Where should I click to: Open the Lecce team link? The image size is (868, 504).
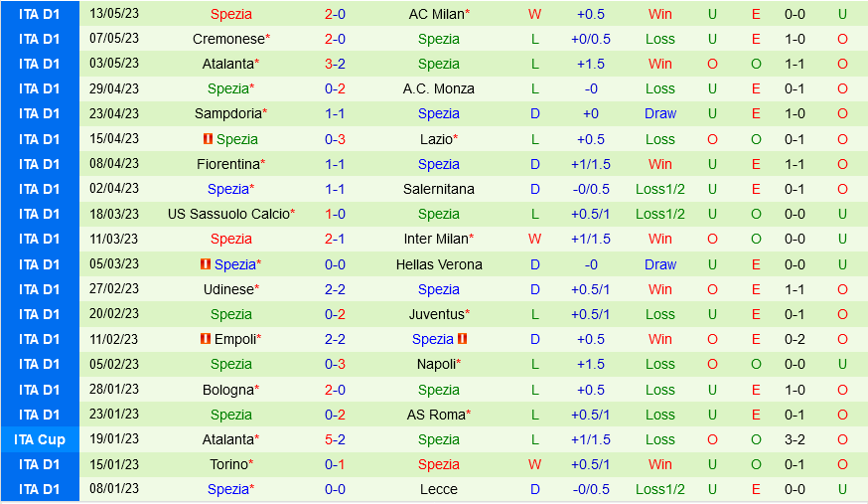click(x=438, y=489)
